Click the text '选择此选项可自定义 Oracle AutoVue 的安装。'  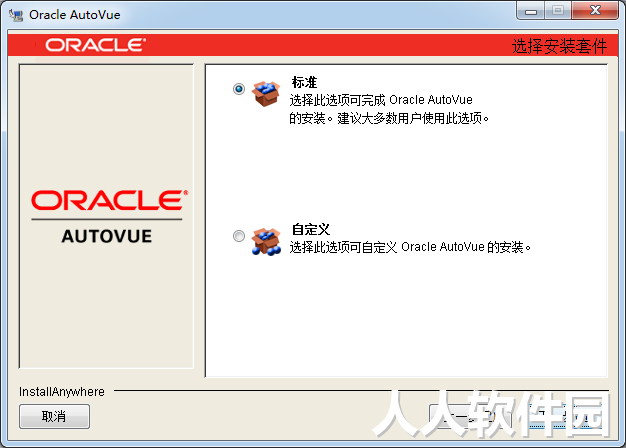pyautogui.click(x=410, y=247)
